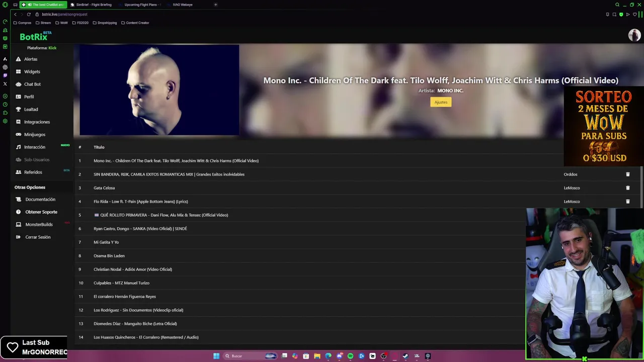Viewport: 644px width, 362px height.
Task: Open Steam from the taskbar
Action: tap(406, 356)
